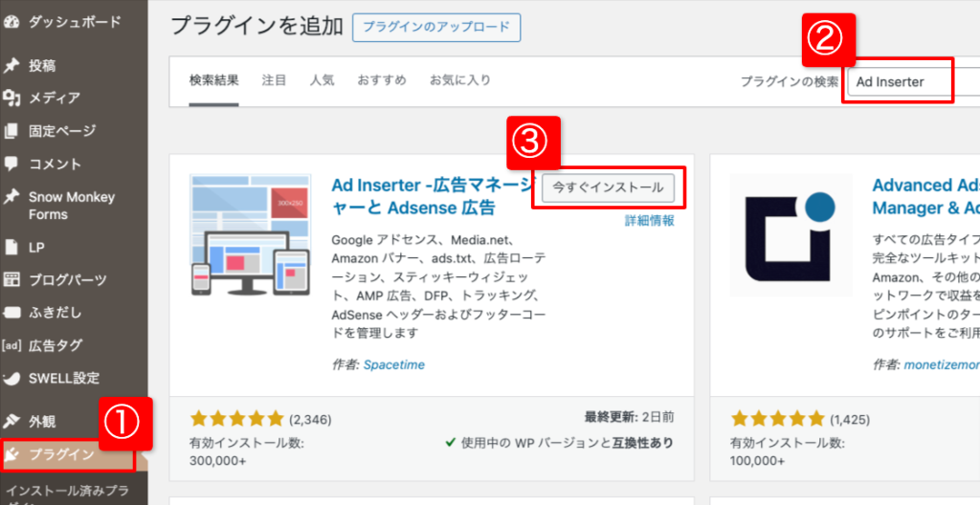Focus the plugin search field containing Ad Inserter
This screenshot has height=505, width=980.
pos(899,82)
